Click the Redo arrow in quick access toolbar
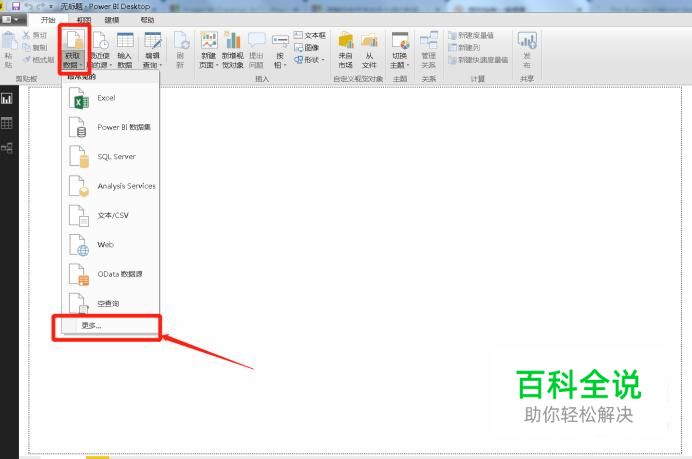Viewport: 692px width, 459px height. [40, 6]
